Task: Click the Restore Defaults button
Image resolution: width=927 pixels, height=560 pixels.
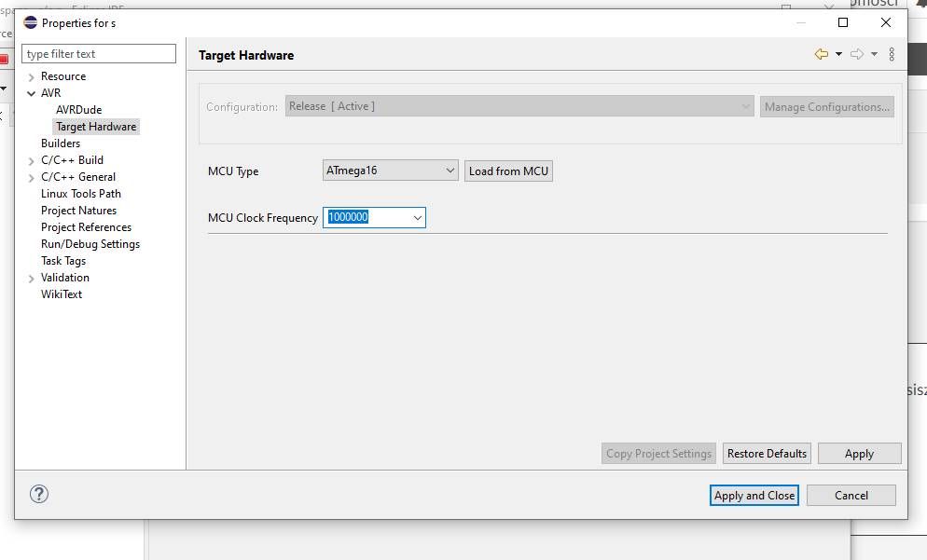Action: 767,454
